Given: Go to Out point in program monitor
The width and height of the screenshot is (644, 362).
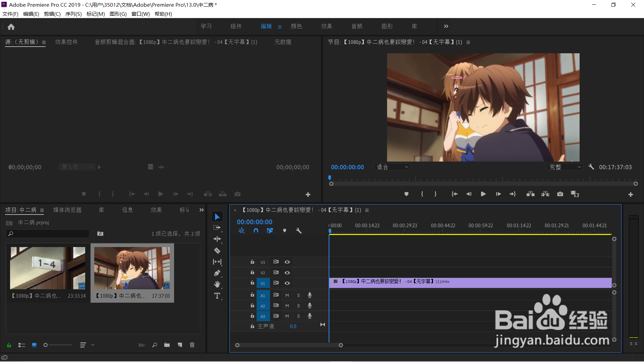Looking at the screenshot, I should 513,194.
